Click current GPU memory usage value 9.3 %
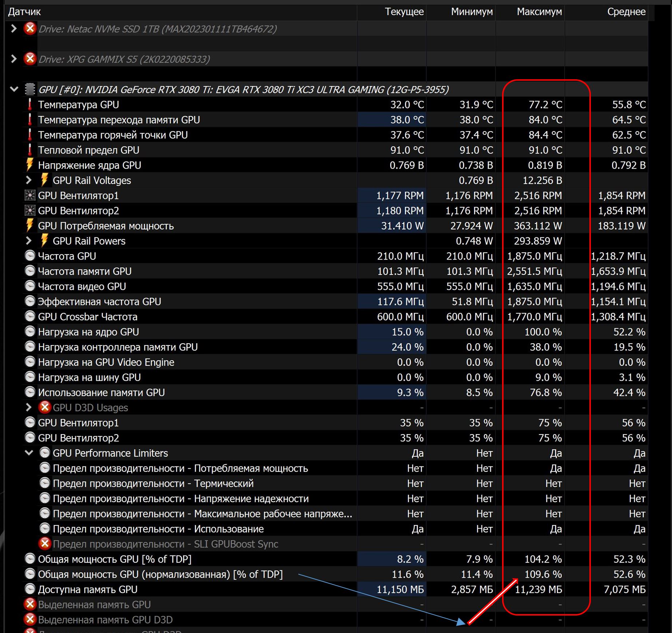The image size is (672, 633). [410, 392]
